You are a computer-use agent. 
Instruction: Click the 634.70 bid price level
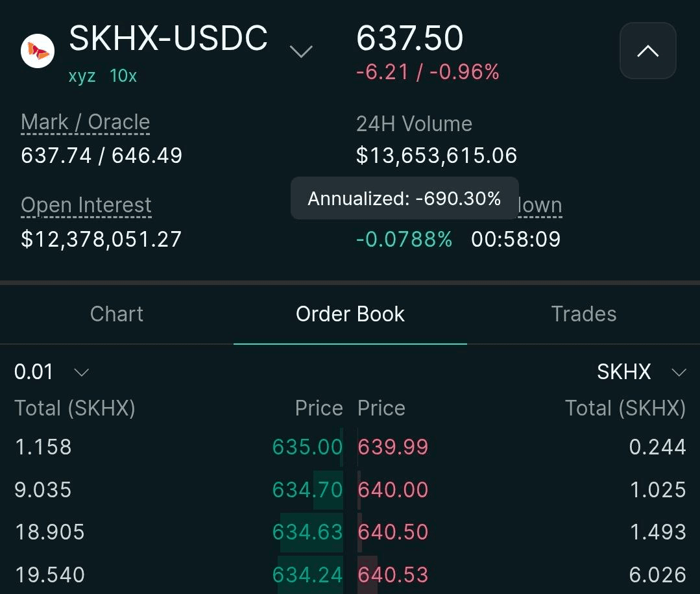pyautogui.click(x=308, y=489)
